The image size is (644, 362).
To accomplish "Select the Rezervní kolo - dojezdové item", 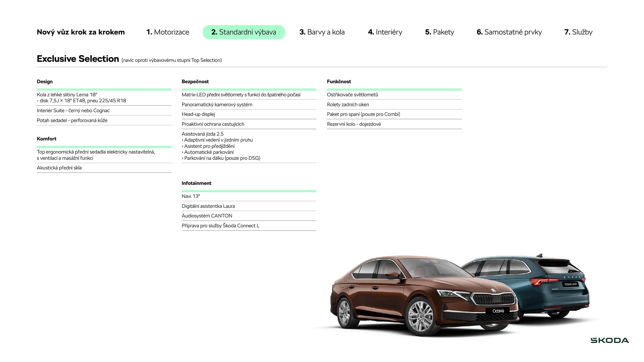I will pyautogui.click(x=354, y=124).
